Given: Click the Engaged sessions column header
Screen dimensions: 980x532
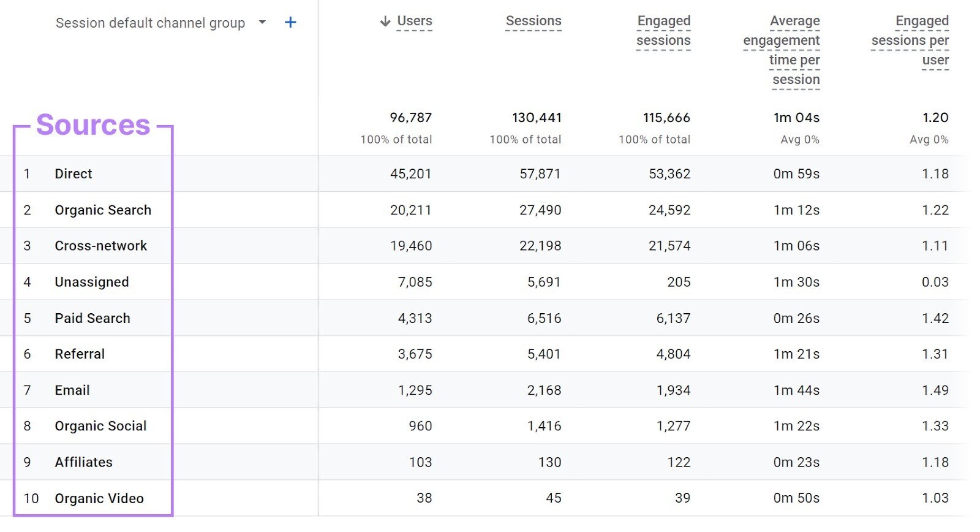Looking at the screenshot, I should (663, 31).
